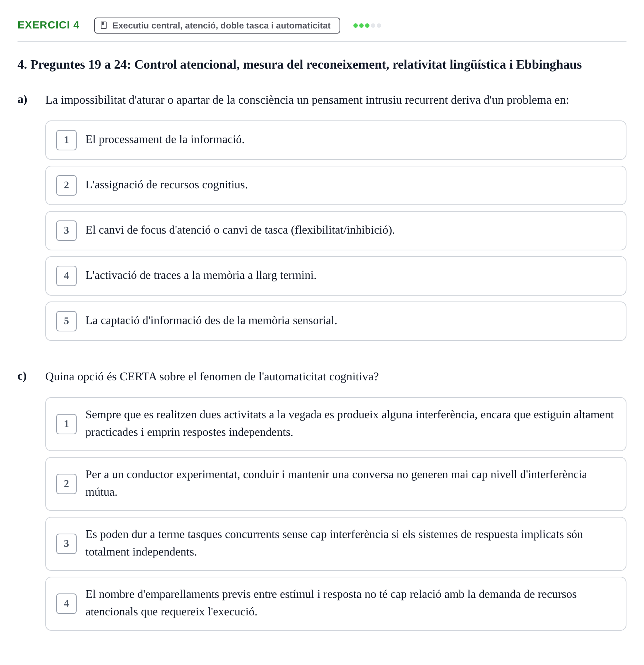Click question c text about automaticitat cognitiva

(x=212, y=377)
